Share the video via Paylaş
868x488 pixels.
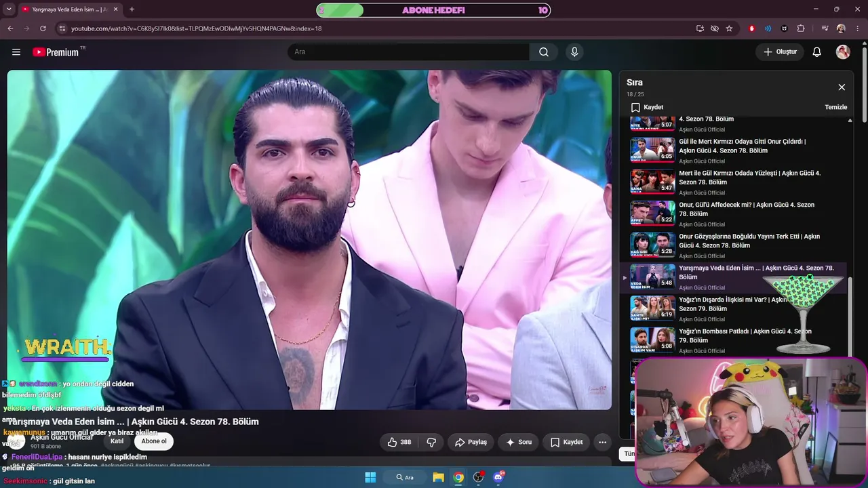tap(471, 442)
